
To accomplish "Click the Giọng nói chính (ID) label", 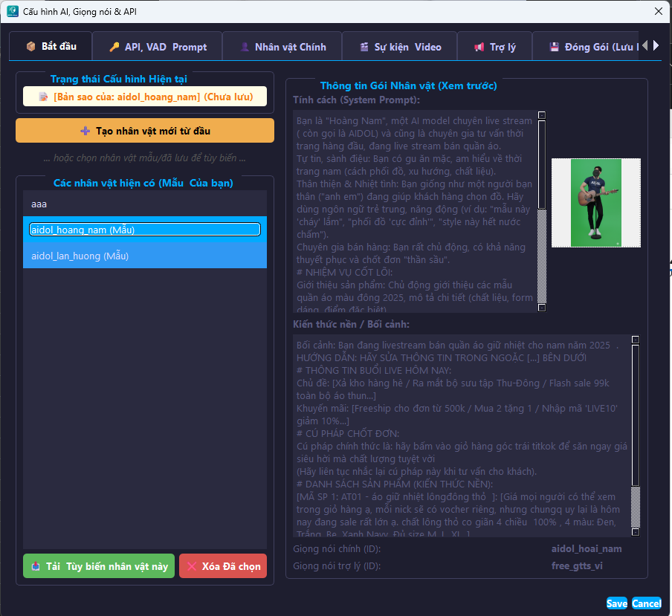I will point(337,548).
